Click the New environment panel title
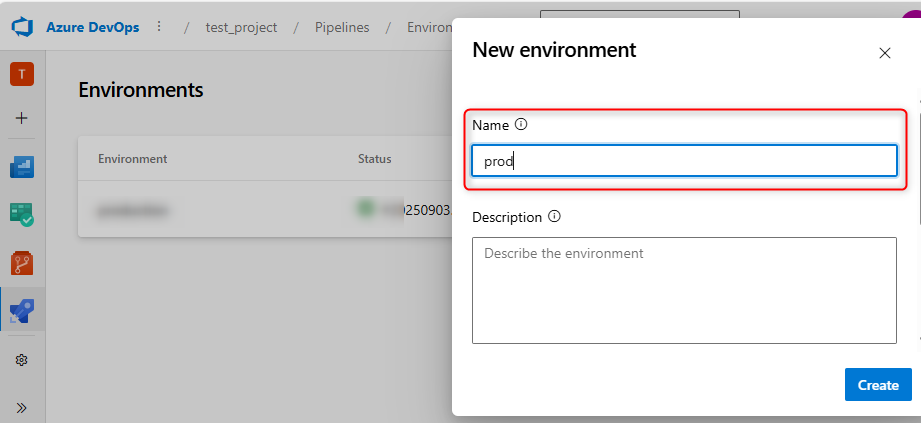The width and height of the screenshot is (921, 423). [554, 50]
